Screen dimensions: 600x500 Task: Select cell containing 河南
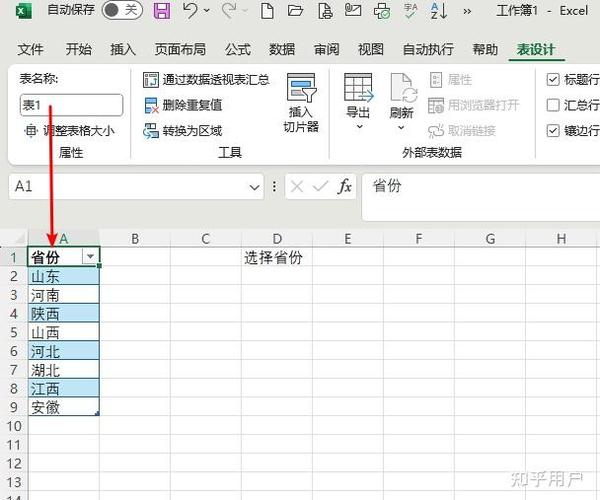(x=64, y=295)
